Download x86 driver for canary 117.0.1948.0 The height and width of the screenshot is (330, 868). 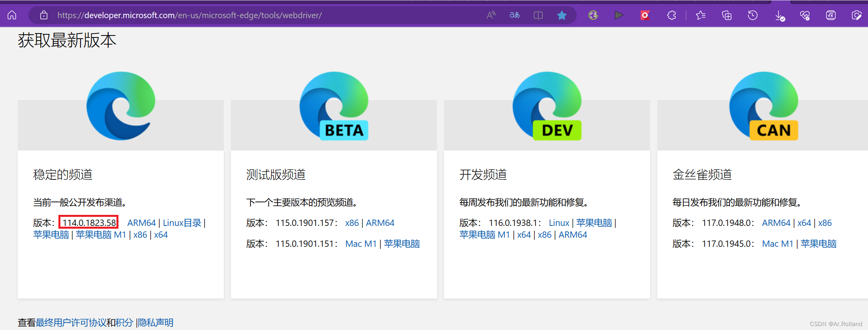click(x=825, y=223)
